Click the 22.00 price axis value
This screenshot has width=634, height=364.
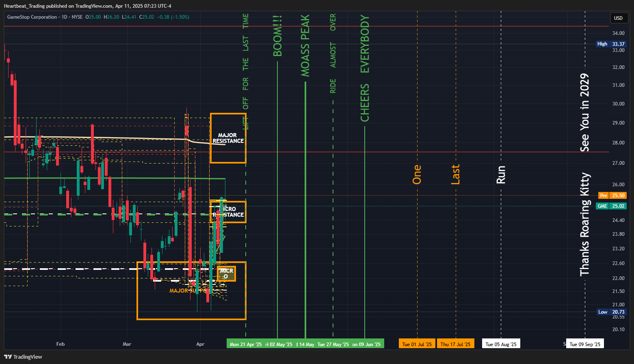point(619,278)
